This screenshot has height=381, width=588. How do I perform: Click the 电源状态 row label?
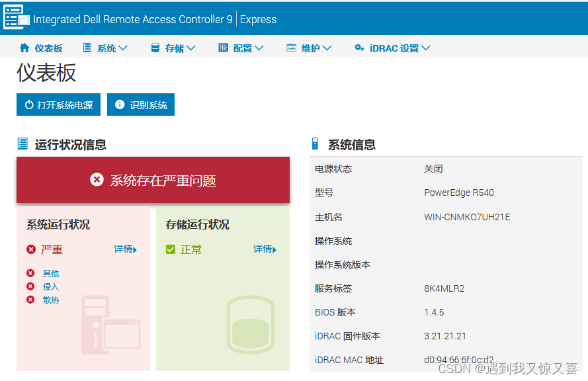(x=333, y=169)
